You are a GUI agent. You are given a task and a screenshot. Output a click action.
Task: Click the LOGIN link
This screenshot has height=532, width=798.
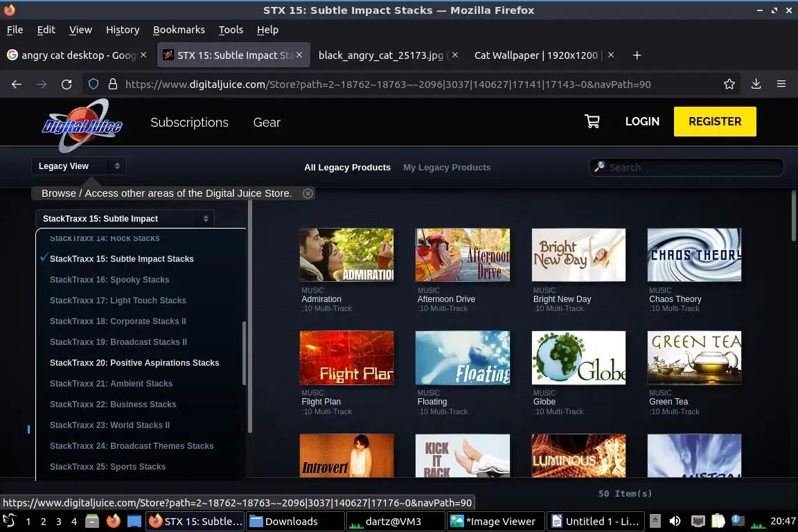pos(642,121)
